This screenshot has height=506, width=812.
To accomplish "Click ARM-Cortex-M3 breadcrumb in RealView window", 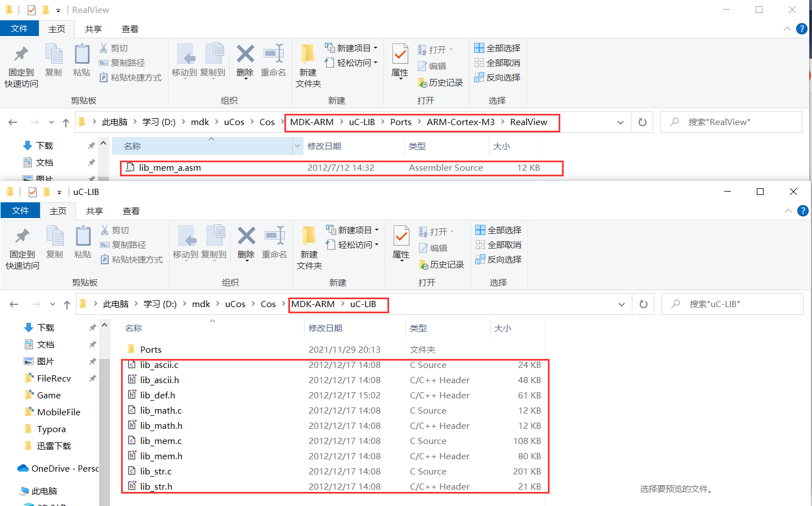I will (461, 122).
